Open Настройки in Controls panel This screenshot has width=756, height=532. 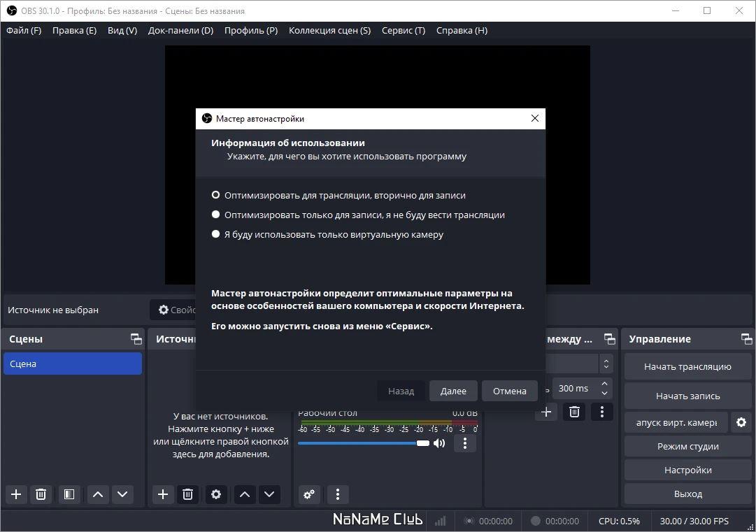(x=688, y=470)
